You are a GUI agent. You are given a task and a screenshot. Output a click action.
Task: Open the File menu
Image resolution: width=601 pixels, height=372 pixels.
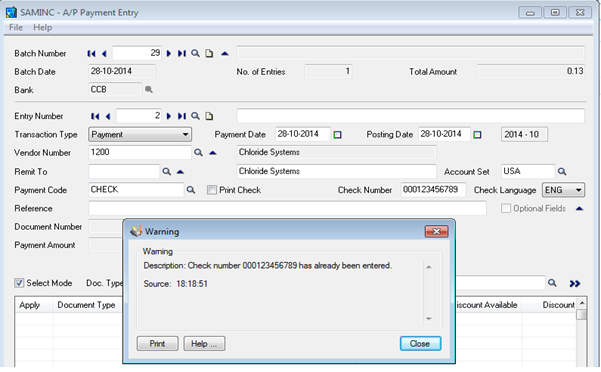pos(16,28)
